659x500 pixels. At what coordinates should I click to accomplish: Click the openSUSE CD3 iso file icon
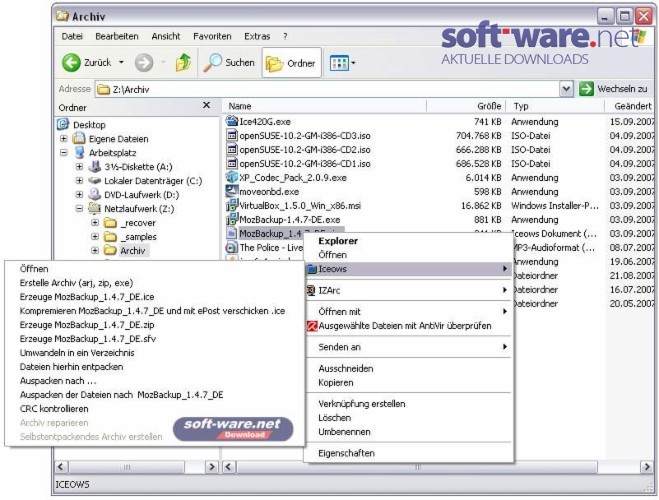point(232,135)
